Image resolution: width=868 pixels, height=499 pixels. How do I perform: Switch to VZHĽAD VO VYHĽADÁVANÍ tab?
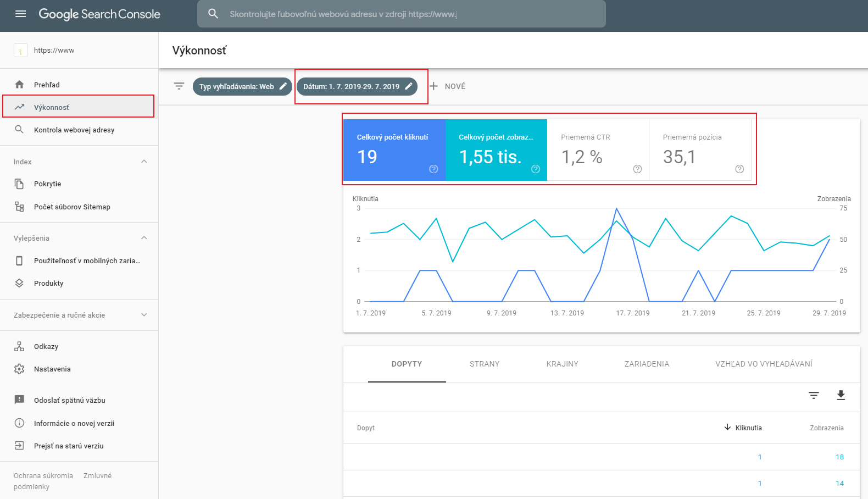click(764, 364)
